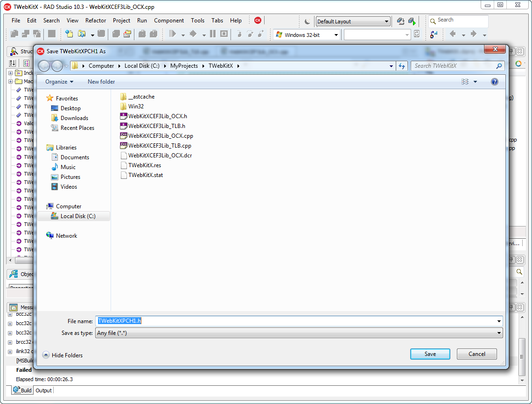
Task: Click the dialog Forward round button
Action: click(x=57, y=66)
